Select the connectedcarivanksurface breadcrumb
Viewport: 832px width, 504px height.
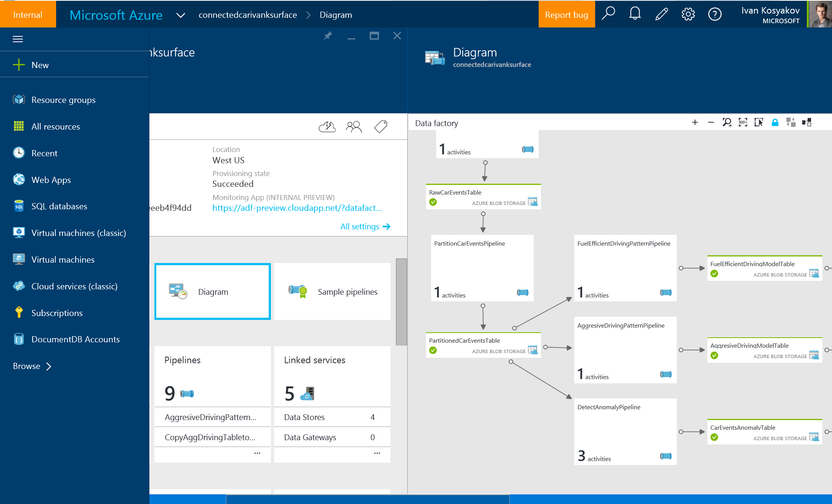tap(248, 15)
